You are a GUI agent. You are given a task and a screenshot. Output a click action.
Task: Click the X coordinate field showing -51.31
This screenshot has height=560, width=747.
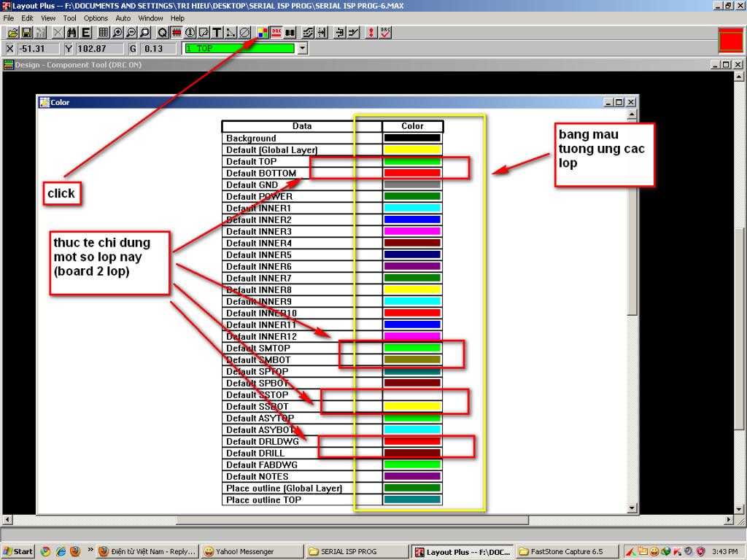(x=38, y=49)
